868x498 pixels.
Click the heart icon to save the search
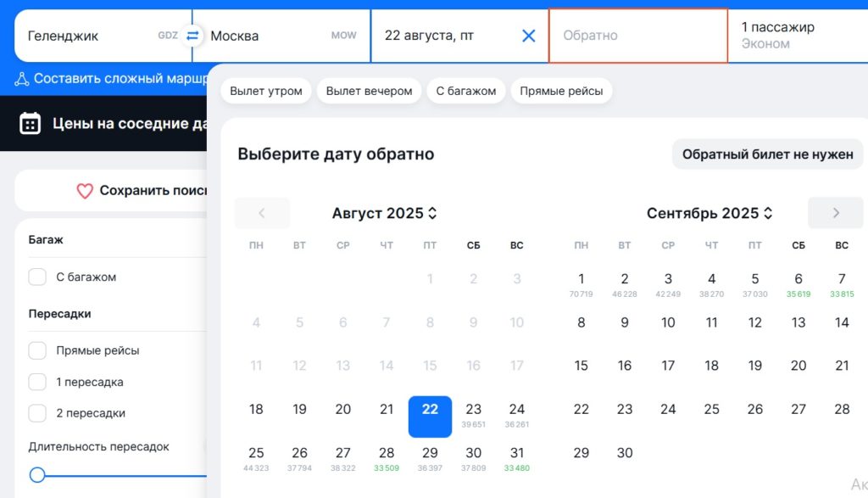pos(84,191)
